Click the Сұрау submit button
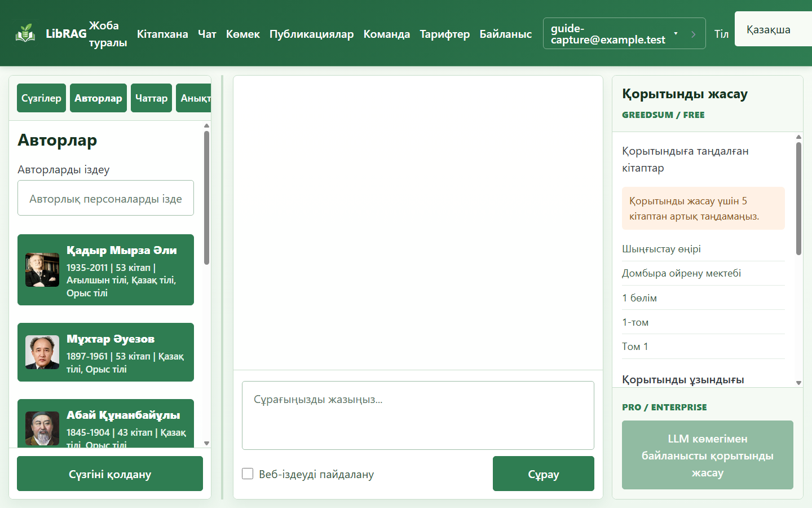The height and width of the screenshot is (508, 812). pyautogui.click(x=544, y=474)
